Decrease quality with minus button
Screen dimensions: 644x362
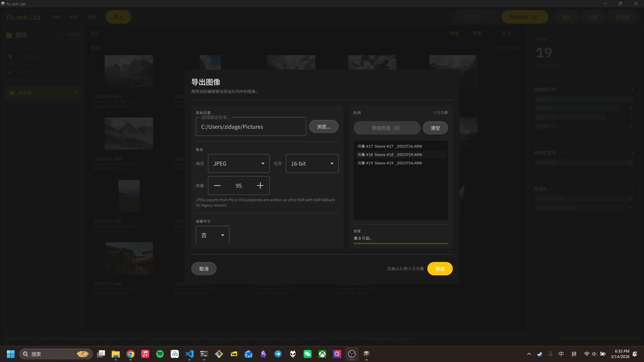217,186
